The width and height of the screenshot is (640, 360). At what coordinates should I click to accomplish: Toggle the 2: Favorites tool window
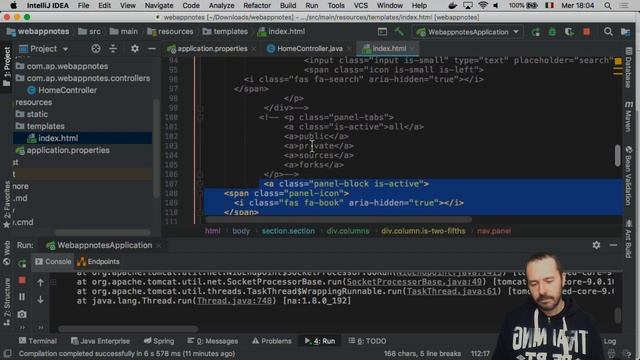pyautogui.click(x=7, y=204)
